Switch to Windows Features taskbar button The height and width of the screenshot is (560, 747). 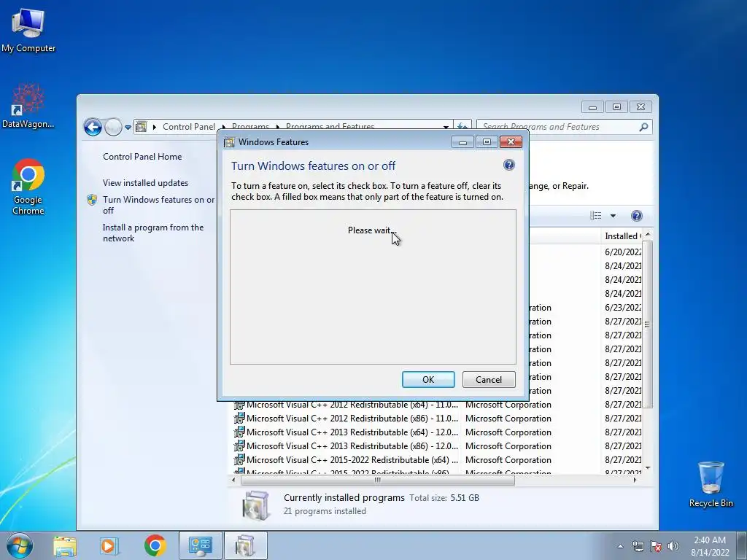pyautogui.click(x=245, y=545)
